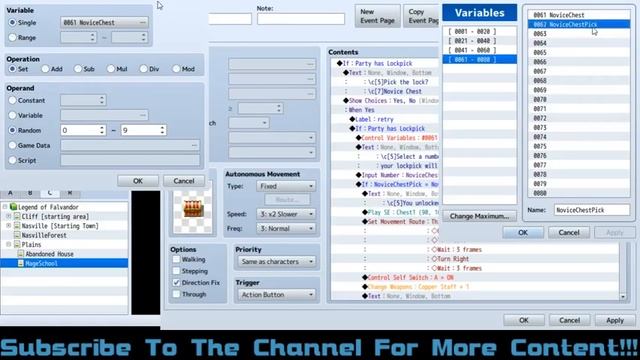Open the Autonomous Movement Type dropdown
Screen dimensions: 640x360
pos(286,186)
